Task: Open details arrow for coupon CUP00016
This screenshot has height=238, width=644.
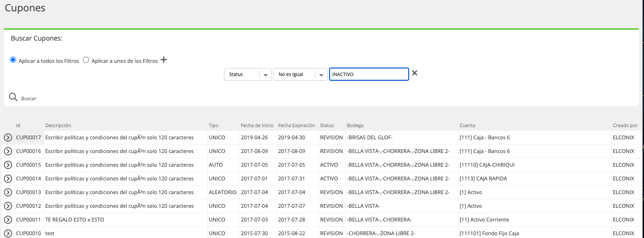Action: [8, 151]
